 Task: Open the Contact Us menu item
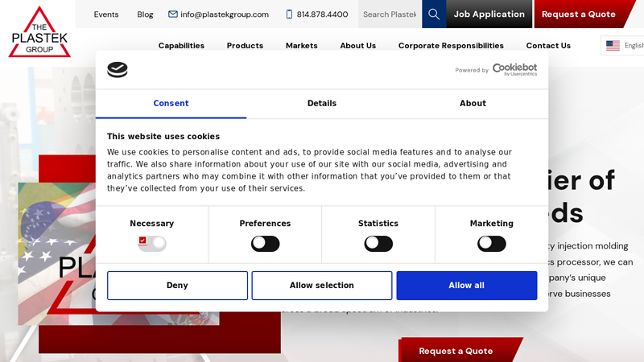[x=548, y=46]
